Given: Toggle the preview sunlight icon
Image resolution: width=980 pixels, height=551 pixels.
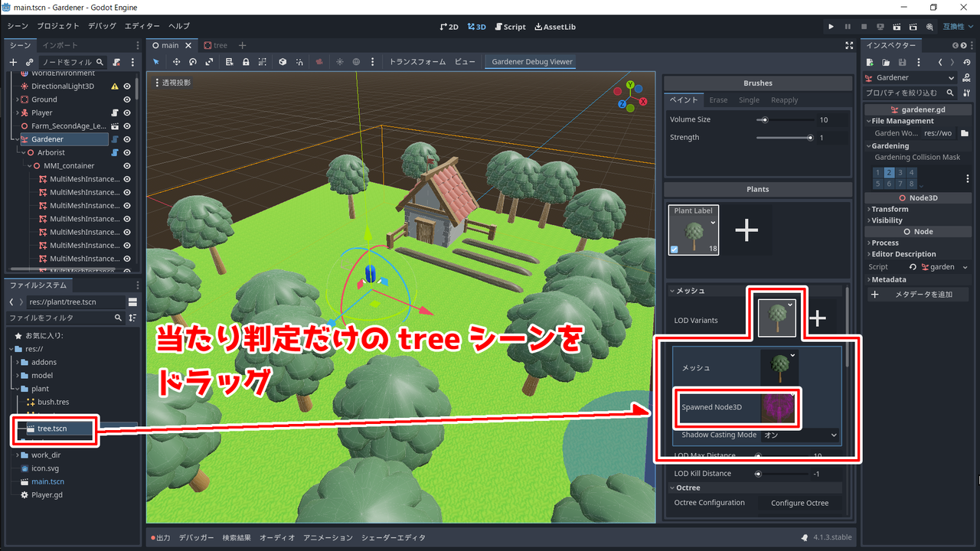Looking at the screenshot, I should pos(340,62).
